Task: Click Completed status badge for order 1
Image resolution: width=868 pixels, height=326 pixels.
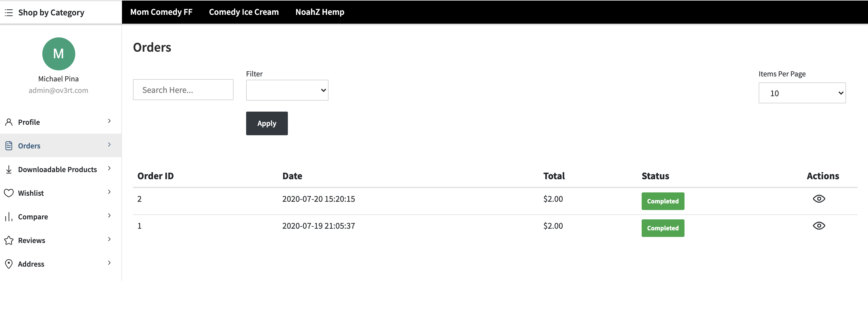Action: click(x=663, y=228)
